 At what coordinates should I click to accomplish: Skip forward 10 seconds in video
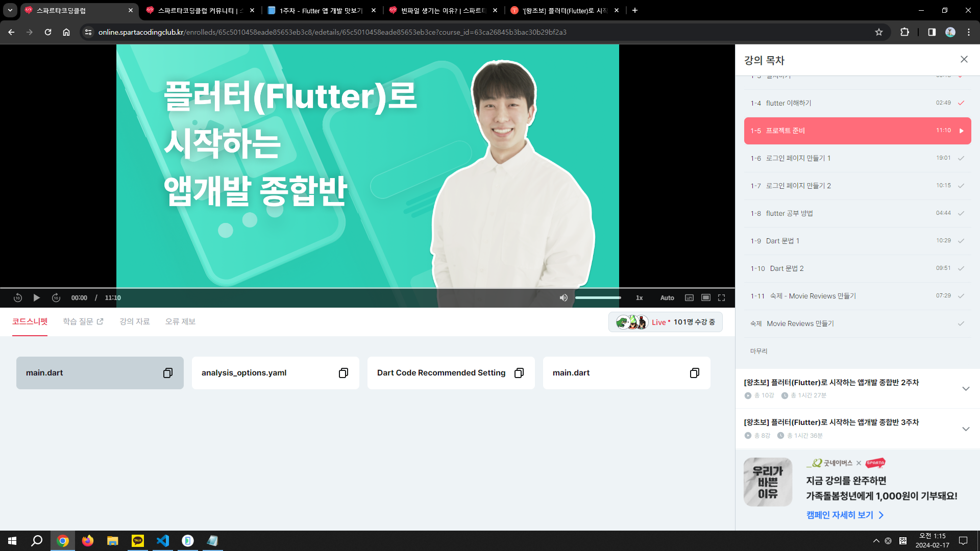56,297
